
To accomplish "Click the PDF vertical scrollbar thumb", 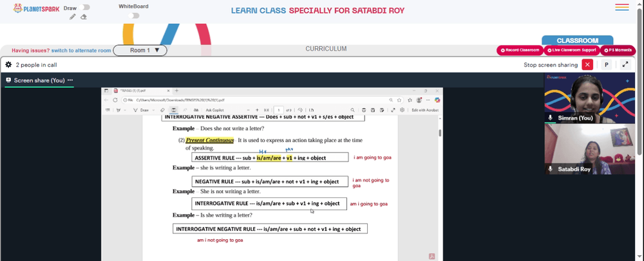I will click(x=440, y=133).
